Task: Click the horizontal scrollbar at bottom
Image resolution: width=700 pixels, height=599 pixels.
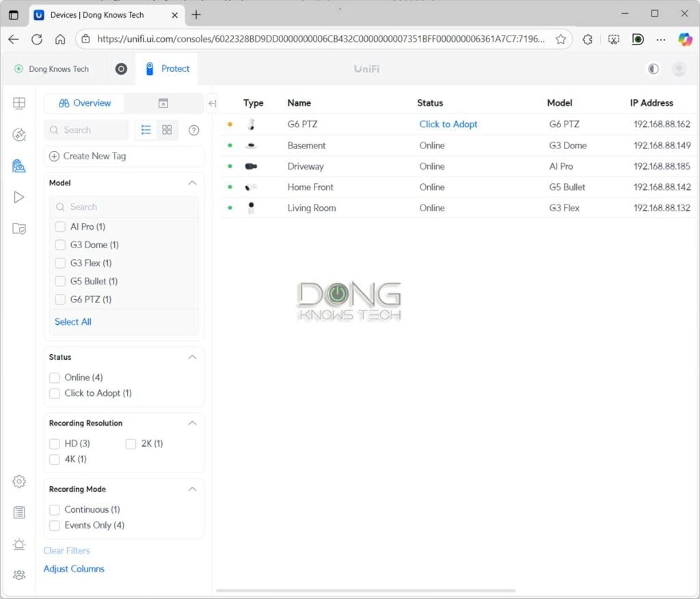Action: 366,591
